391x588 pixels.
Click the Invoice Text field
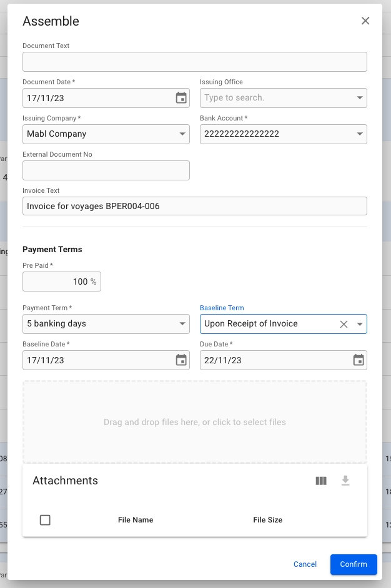pyautogui.click(x=194, y=207)
